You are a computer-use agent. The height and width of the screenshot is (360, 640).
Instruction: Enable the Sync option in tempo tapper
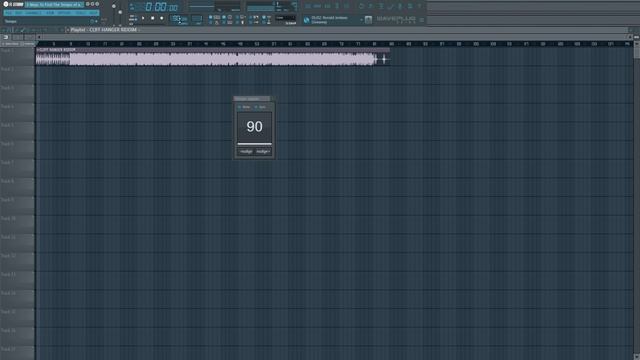point(260,107)
